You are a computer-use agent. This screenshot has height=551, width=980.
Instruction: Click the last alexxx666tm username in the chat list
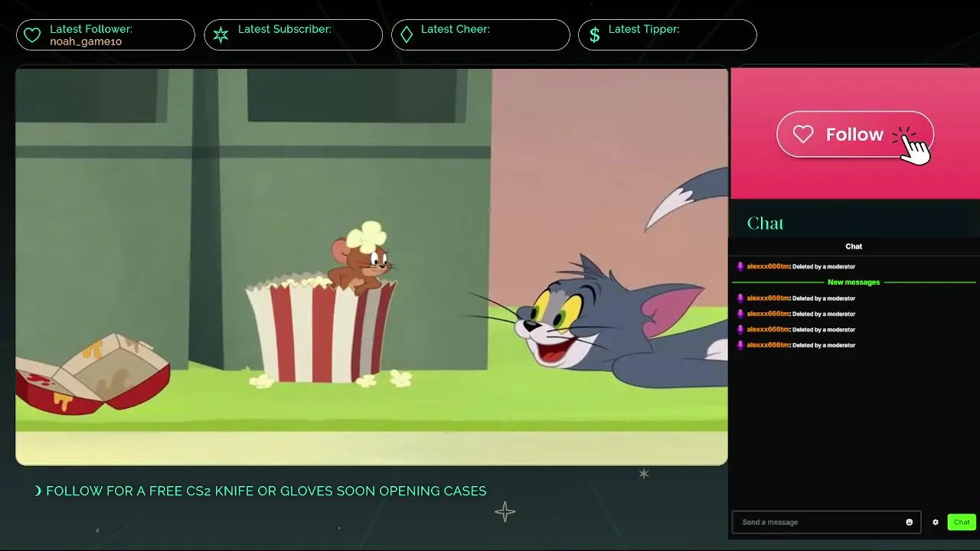(x=768, y=345)
